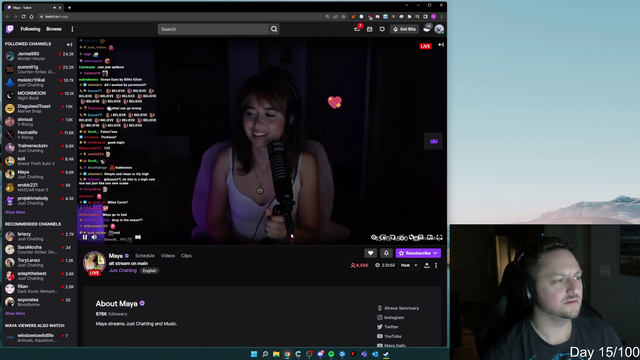The height and width of the screenshot is (360, 640).
Task: Open a new browser tab
Action: tap(69, 8)
